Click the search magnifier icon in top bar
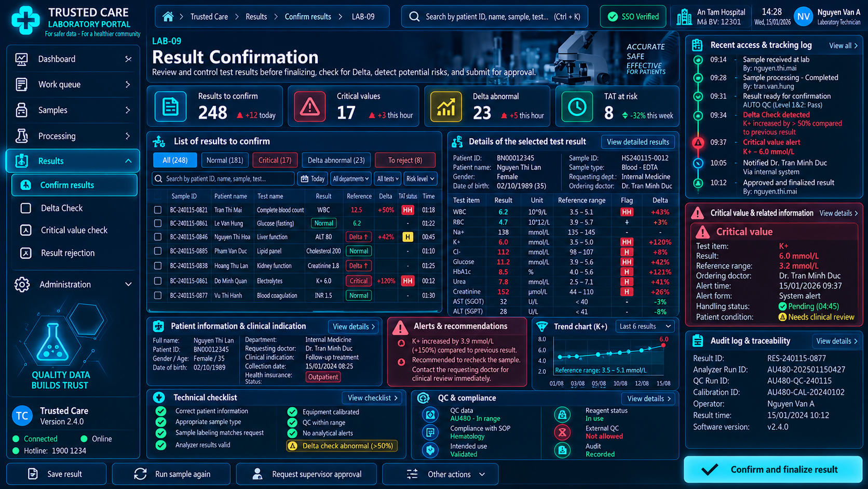The height and width of the screenshot is (489, 868). 414,17
